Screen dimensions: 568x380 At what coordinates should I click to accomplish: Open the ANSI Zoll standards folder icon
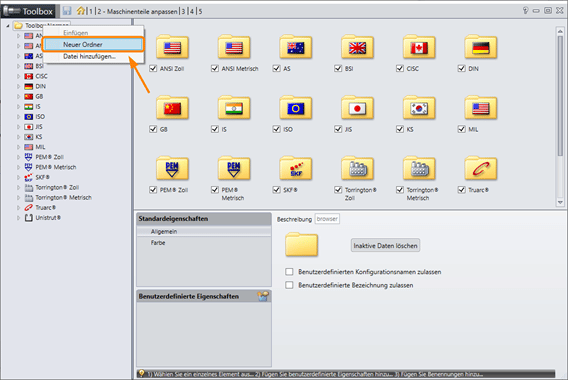[x=172, y=47]
